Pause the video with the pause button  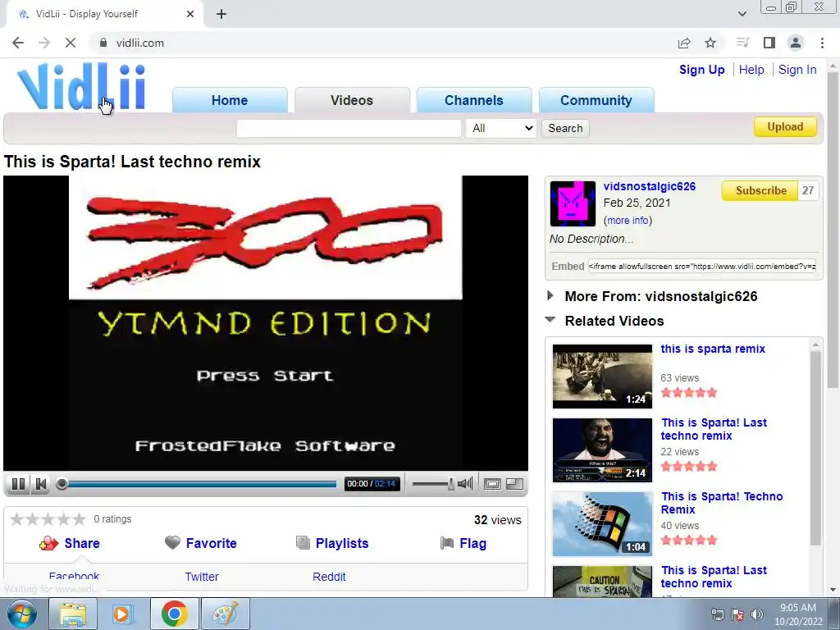[18, 484]
